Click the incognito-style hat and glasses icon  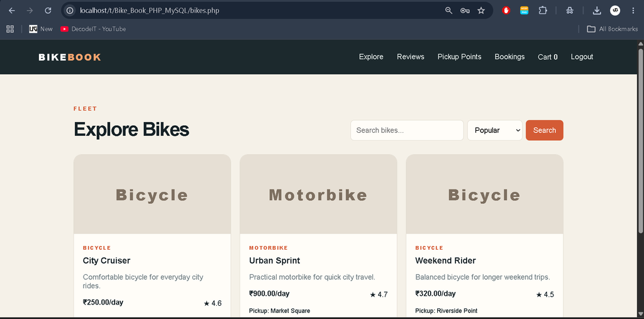coord(569,11)
